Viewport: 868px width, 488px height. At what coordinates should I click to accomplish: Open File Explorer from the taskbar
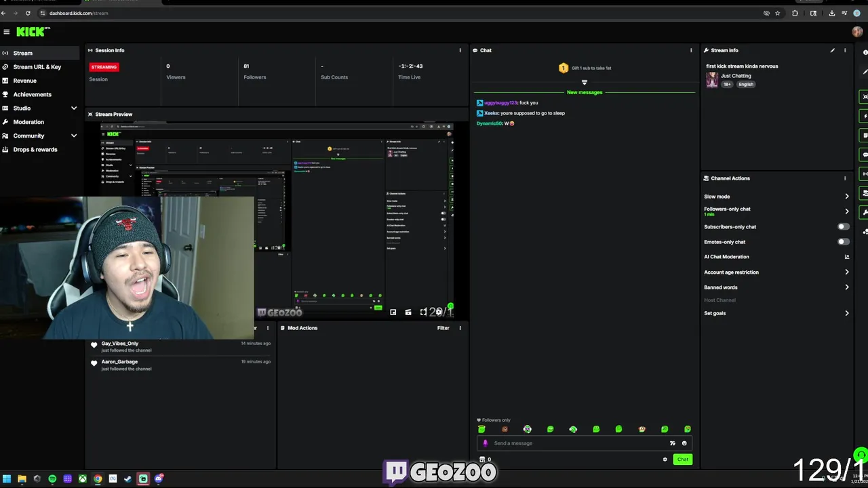click(x=22, y=479)
